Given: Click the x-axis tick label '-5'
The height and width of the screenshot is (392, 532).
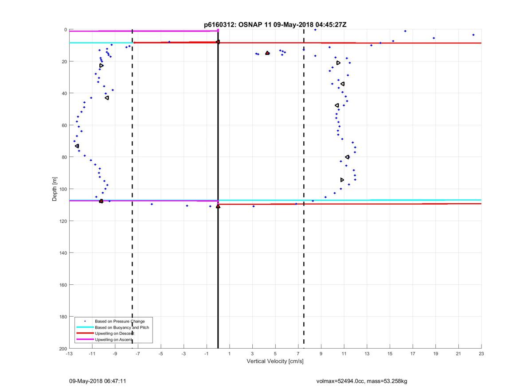Looking at the screenshot, I should click(161, 354).
